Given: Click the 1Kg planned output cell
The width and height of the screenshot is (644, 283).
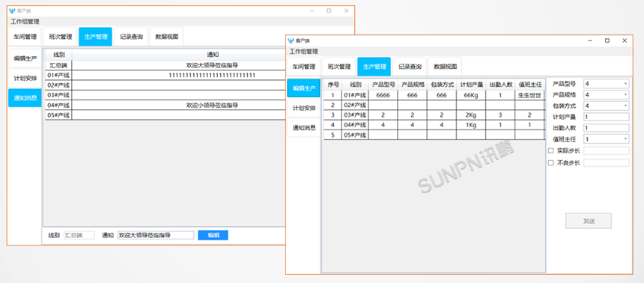Looking at the screenshot, I should pyautogui.click(x=471, y=125).
